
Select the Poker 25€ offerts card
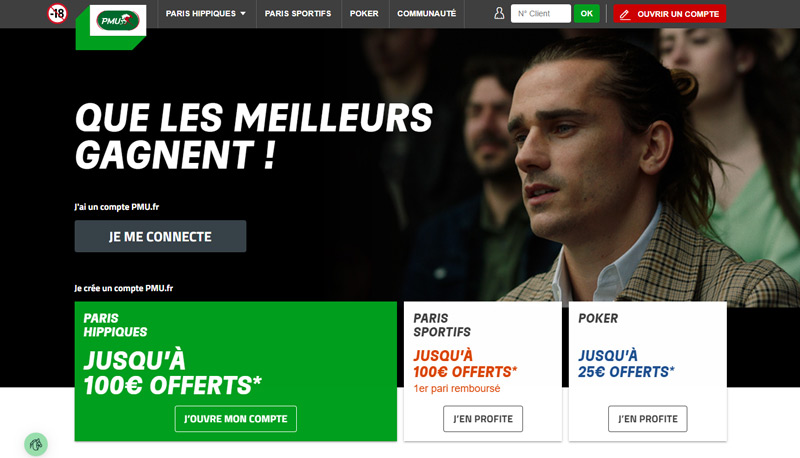point(647,371)
